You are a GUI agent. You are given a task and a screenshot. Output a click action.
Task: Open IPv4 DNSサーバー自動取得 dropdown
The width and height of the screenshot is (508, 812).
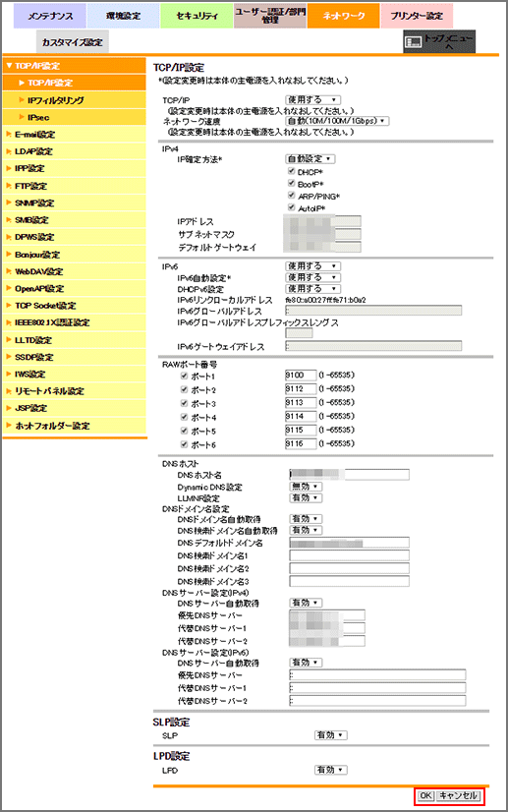click(x=306, y=603)
